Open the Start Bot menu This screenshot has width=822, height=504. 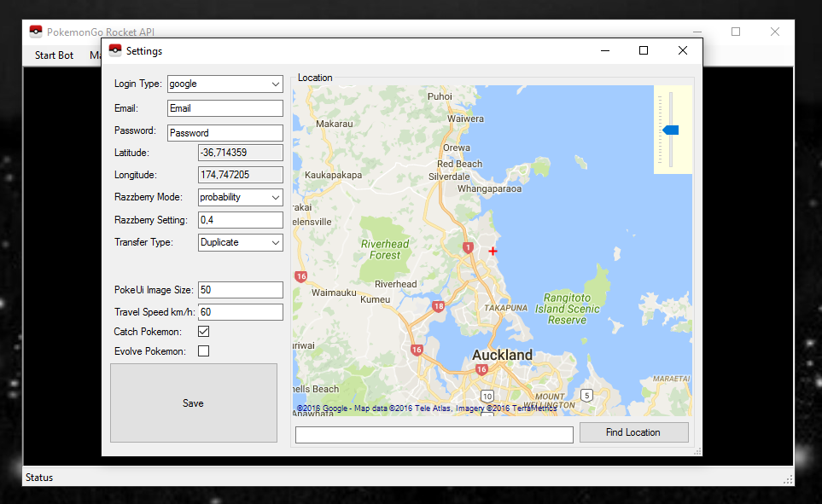tap(54, 55)
